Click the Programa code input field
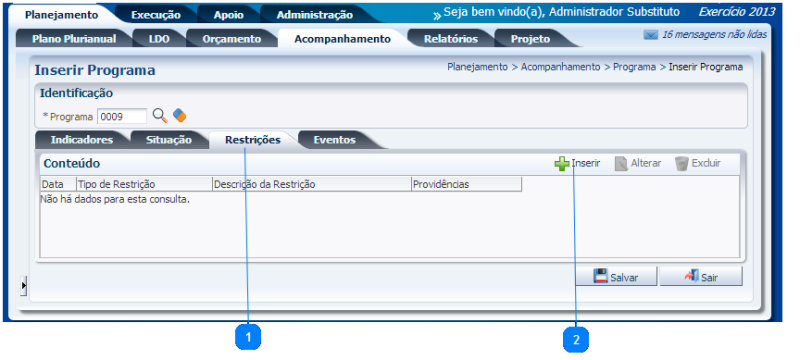The height and width of the screenshot is (360, 800). 122,116
